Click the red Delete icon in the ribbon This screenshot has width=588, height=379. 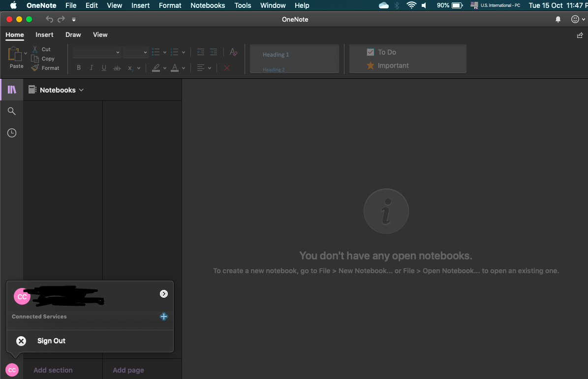tap(226, 68)
